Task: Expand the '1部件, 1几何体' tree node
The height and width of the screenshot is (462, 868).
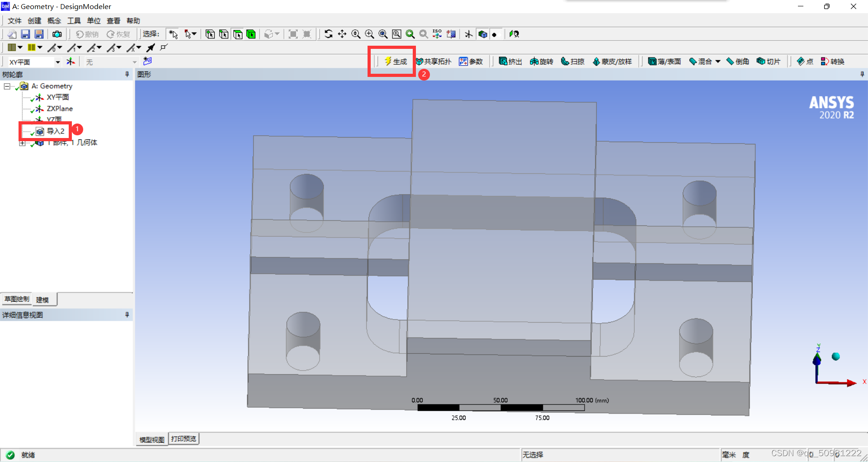Action: (x=22, y=143)
